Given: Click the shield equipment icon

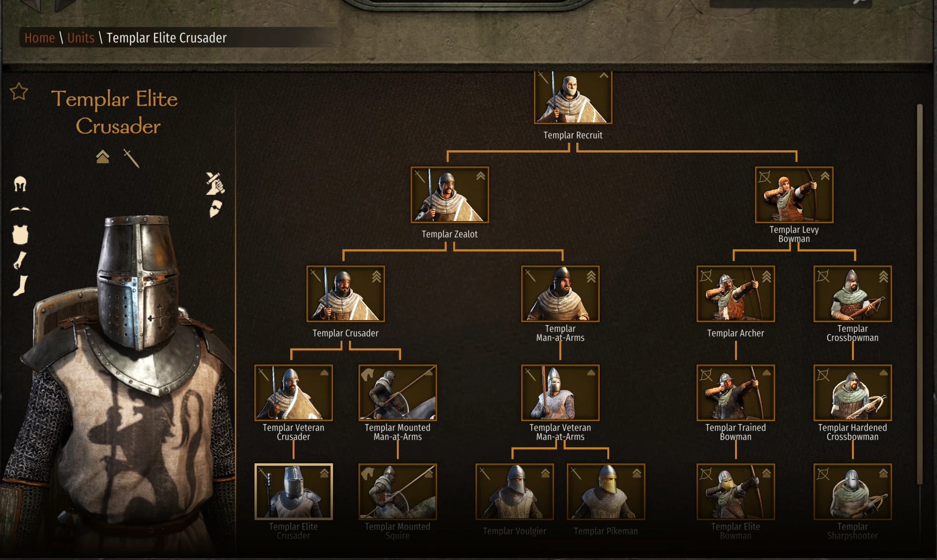Looking at the screenshot, I should point(215,208).
